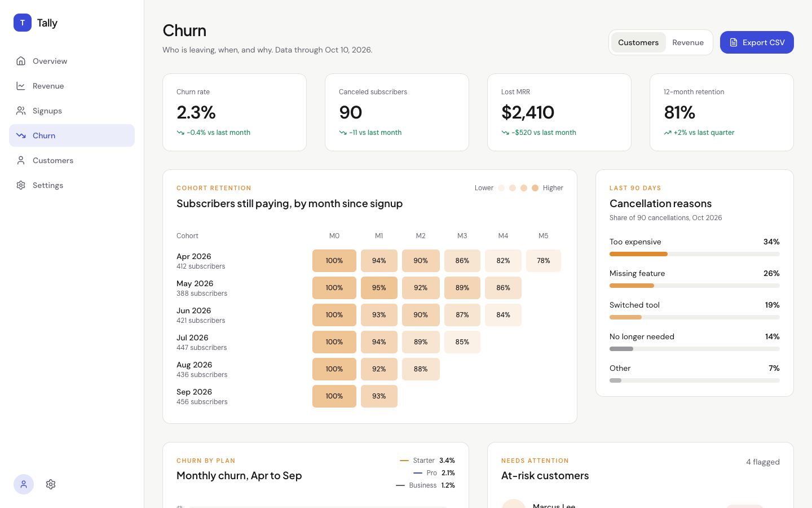The image size is (812, 508).
Task: Click the Too expensive progress bar
Action: point(695,254)
